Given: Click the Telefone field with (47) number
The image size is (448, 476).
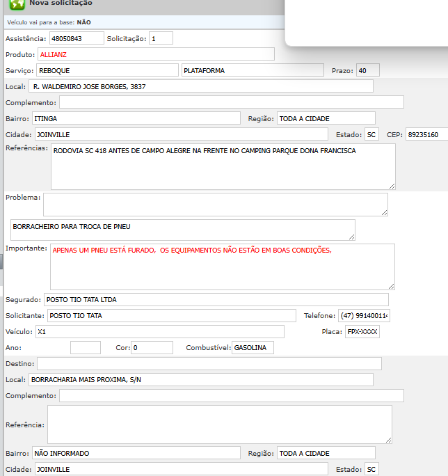Looking at the screenshot, I should coord(364,315).
